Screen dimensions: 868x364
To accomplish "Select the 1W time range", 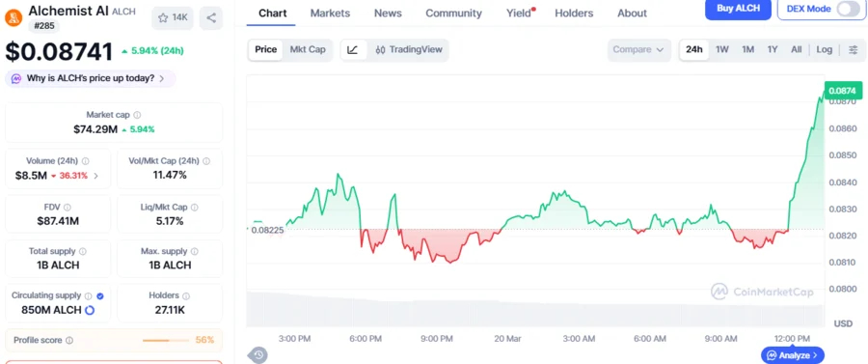I will (721, 50).
